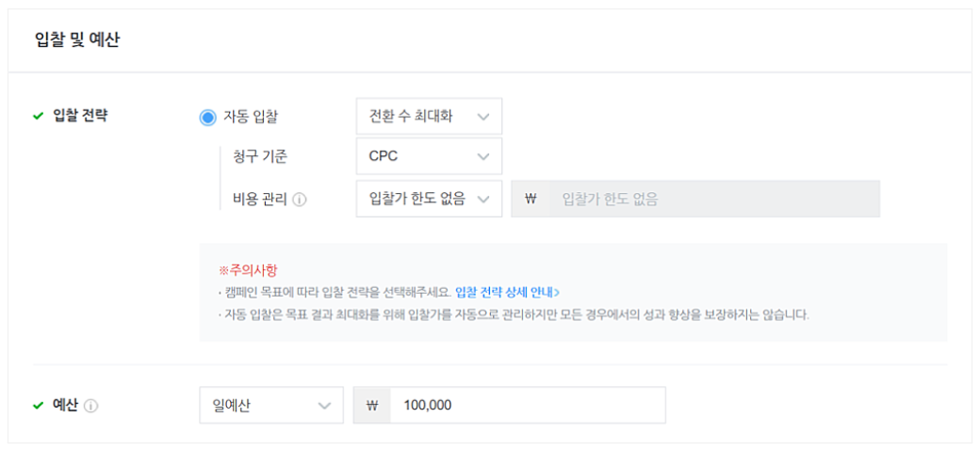Open the 일예산 budget type dropdown
The image size is (980, 450).
271,405
